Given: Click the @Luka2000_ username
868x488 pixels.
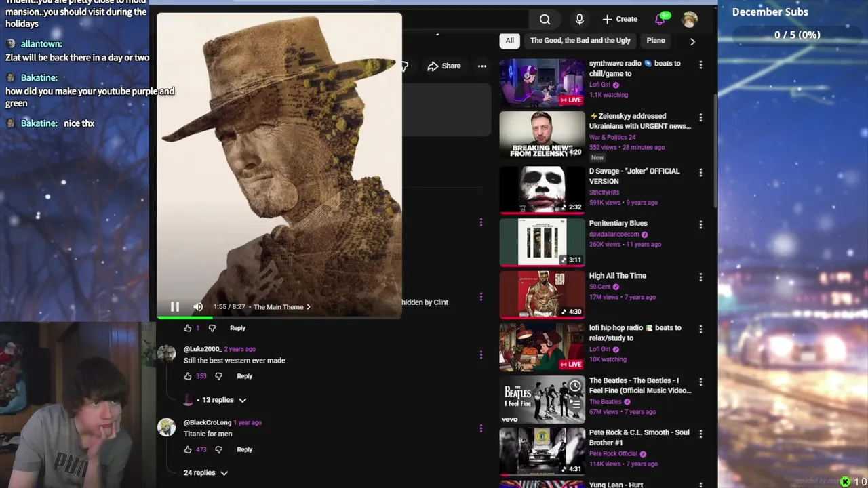Looking at the screenshot, I should pos(202,349).
